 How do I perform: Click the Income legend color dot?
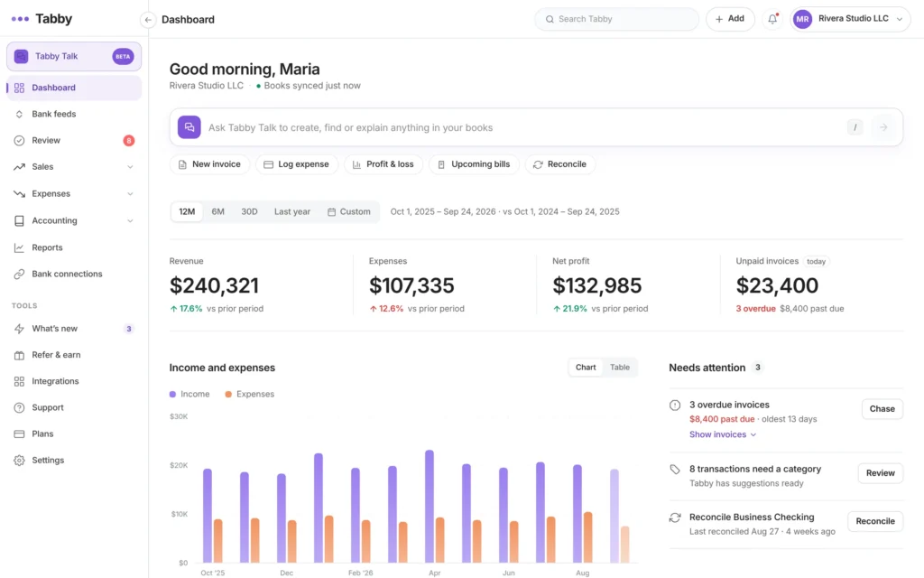172,394
